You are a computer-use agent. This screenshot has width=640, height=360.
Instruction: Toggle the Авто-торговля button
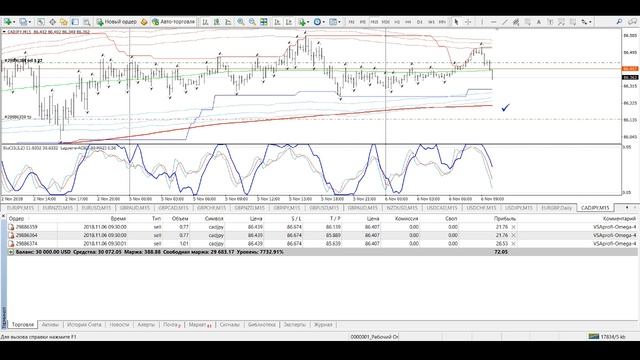[173, 22]
